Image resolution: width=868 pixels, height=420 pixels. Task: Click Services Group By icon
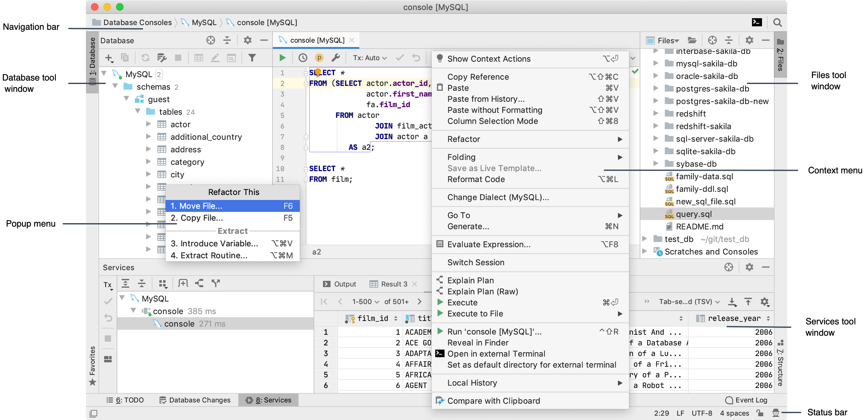[163, 284]
